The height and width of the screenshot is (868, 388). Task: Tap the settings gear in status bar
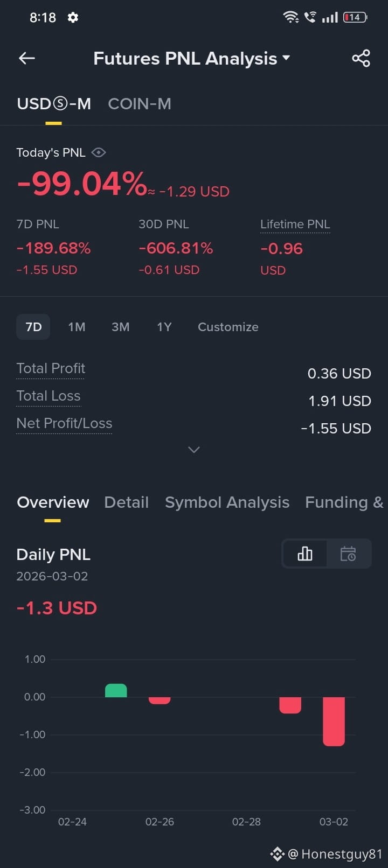pyautogui.click(x=73, y=17)
